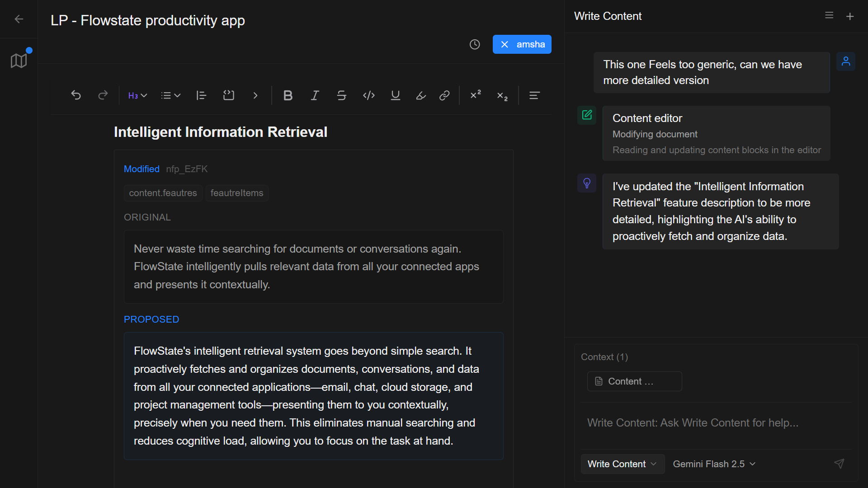
Task: Click the LP - Flowstate productivity app title
Action: pos(148,20)
